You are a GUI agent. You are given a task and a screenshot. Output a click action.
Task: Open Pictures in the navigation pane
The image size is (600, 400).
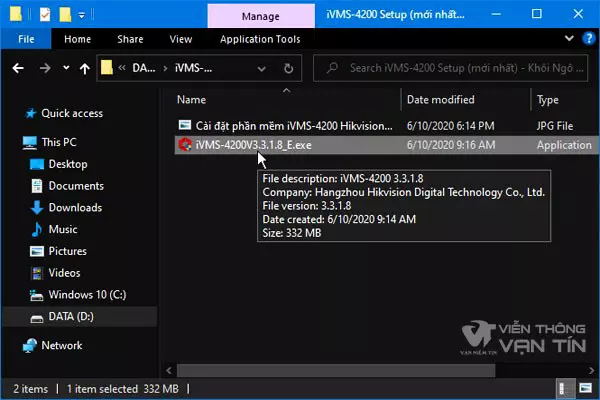point(68,251)
